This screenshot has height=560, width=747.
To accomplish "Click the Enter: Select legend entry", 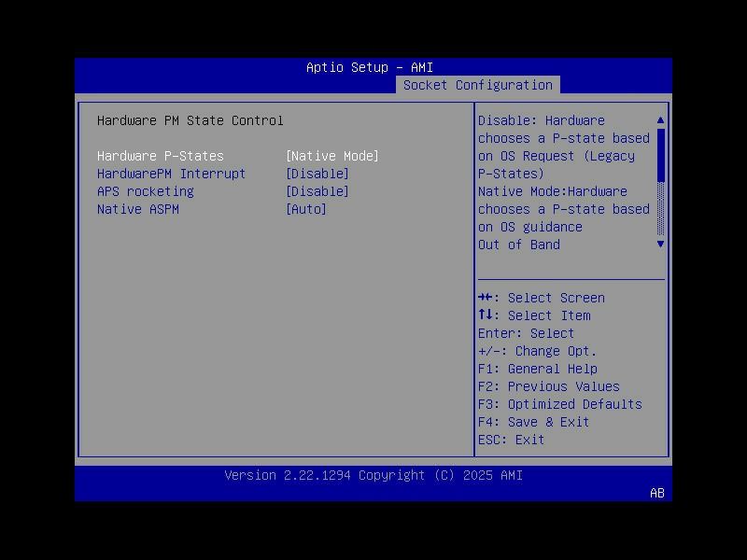I will click(520, 333).
